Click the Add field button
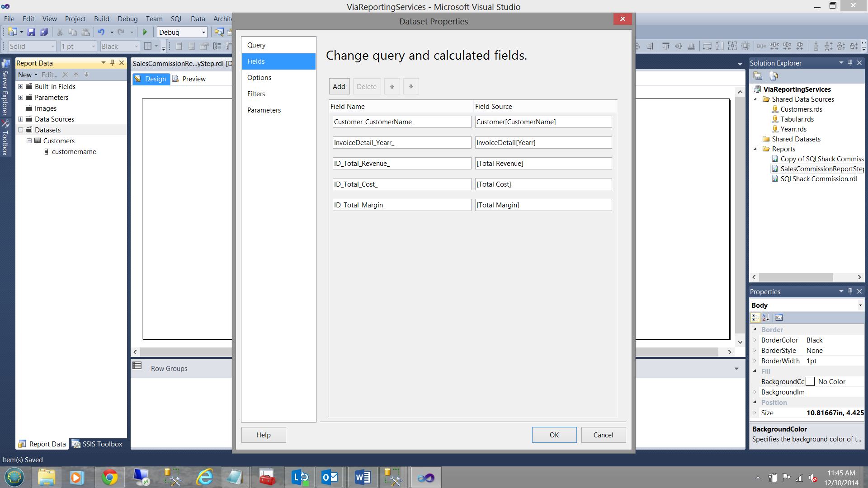Image resolution: width=868 pixels, height=488 pixels. click(339, 86)
